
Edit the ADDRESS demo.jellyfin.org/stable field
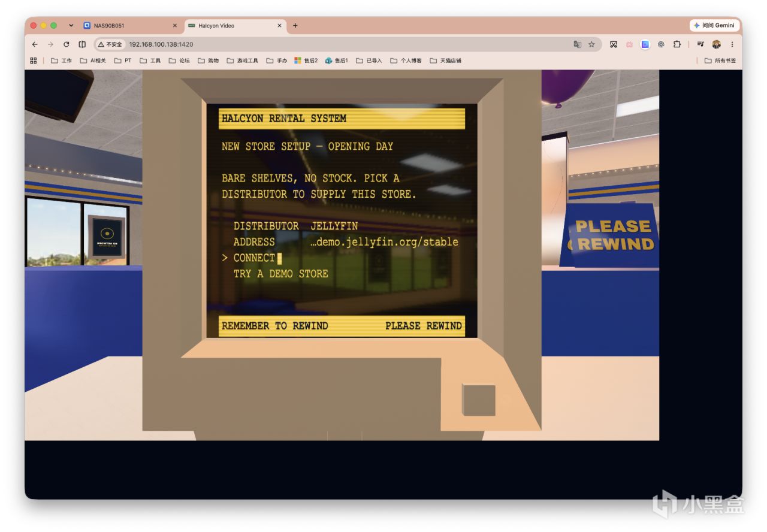[346, 242]
